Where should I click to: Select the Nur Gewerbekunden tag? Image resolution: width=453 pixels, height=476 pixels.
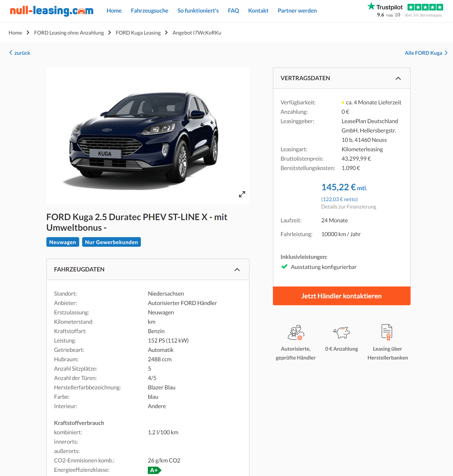[x=112, y=242]
